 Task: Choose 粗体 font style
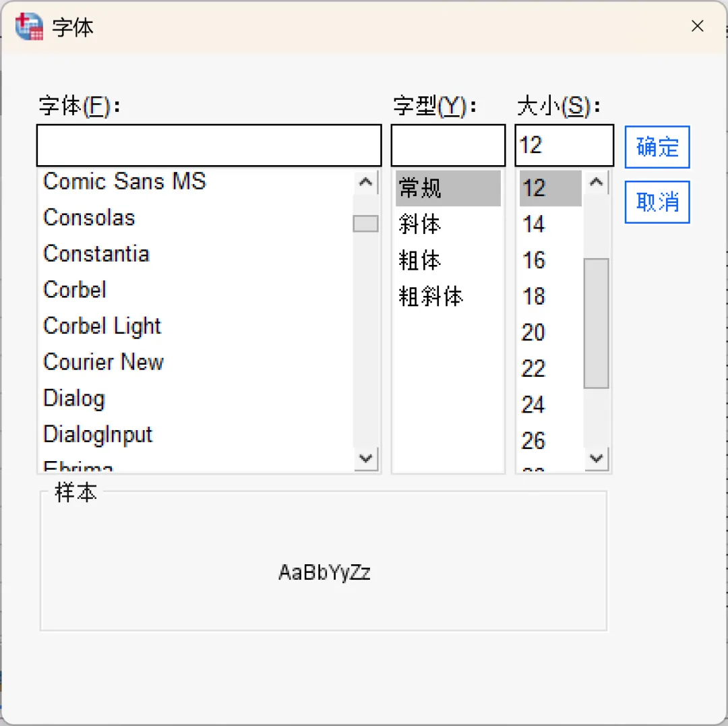(x=420, y=261)
